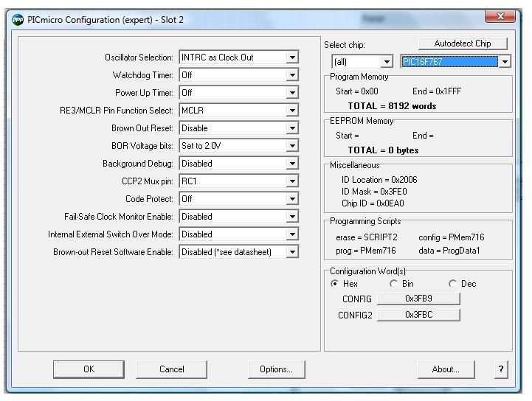The width and height of the screenshot is (532, 401).
Task: Open Brown-out Reset Software Enable dropdown
Action: tap(292, 252)
